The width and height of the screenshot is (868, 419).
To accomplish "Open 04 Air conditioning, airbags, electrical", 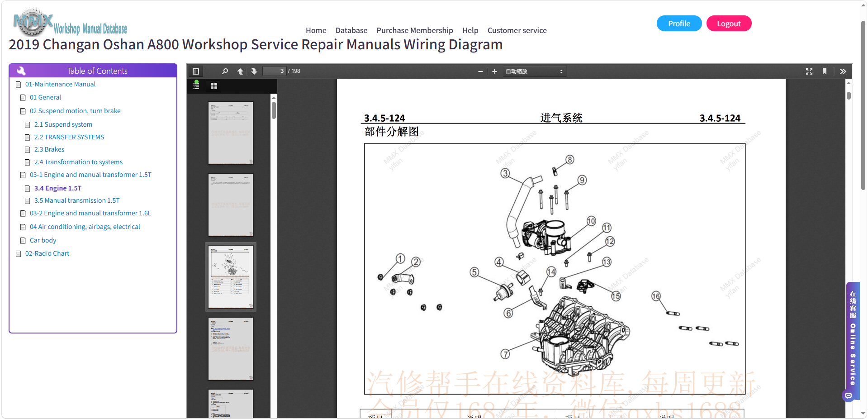I will click(x=85, y=227).
